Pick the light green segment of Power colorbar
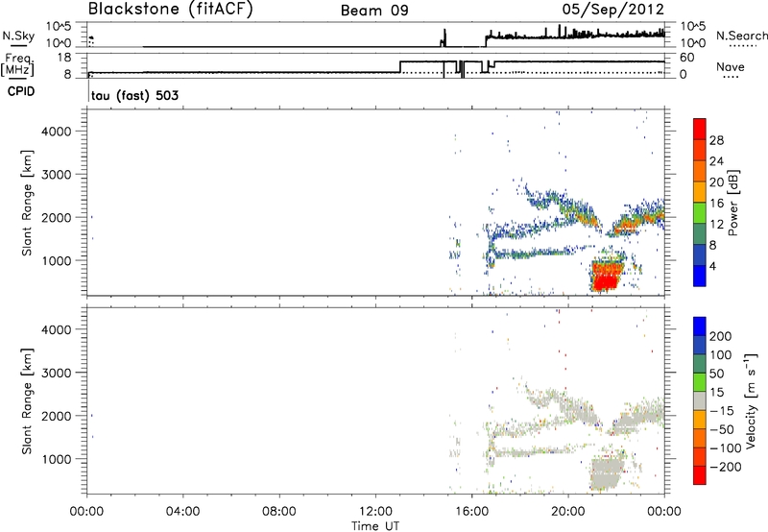The width and height of the screenshot is (768, 532). pos(700,213)
